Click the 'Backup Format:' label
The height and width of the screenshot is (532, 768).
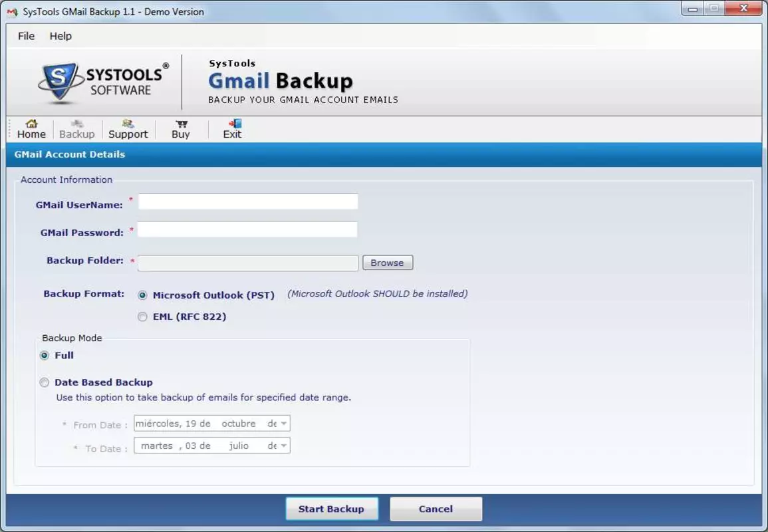pyautogui.click(x=84, y=294)
